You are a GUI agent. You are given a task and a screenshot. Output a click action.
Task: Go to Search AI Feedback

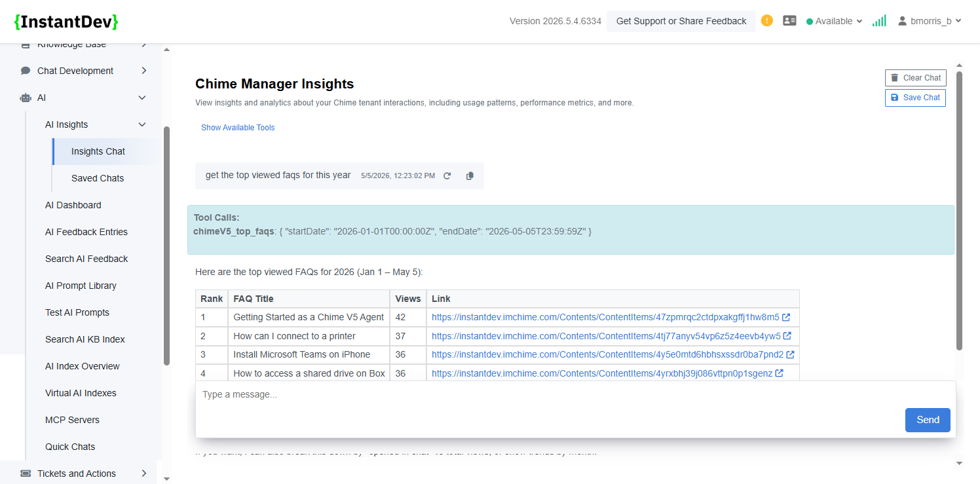click(x=86, y=259)
